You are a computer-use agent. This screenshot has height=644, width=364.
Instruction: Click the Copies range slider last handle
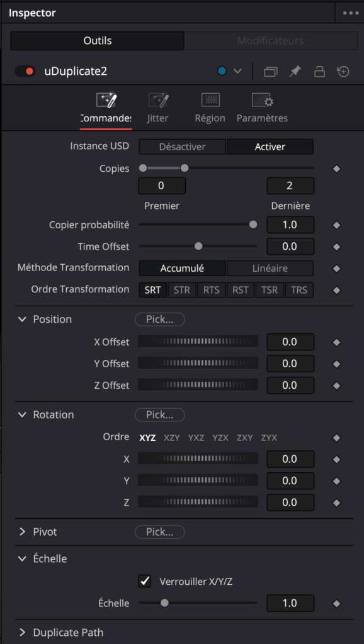point(185,168)
